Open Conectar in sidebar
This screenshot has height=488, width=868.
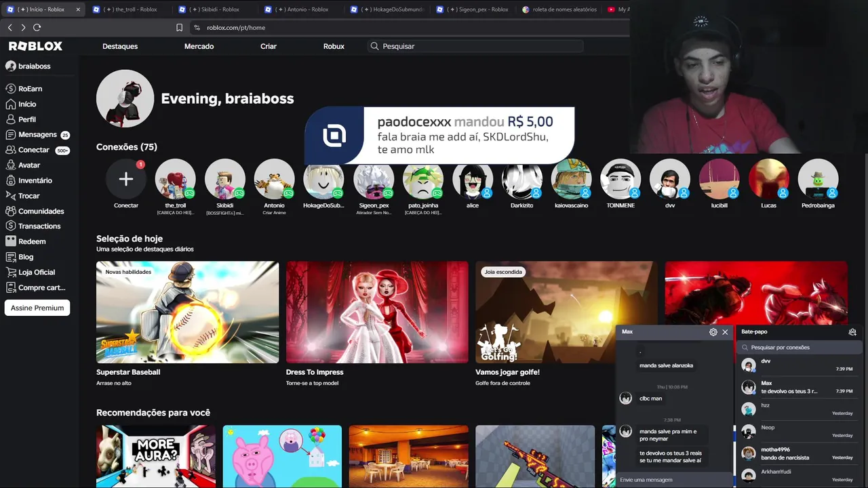click(37, 150)
